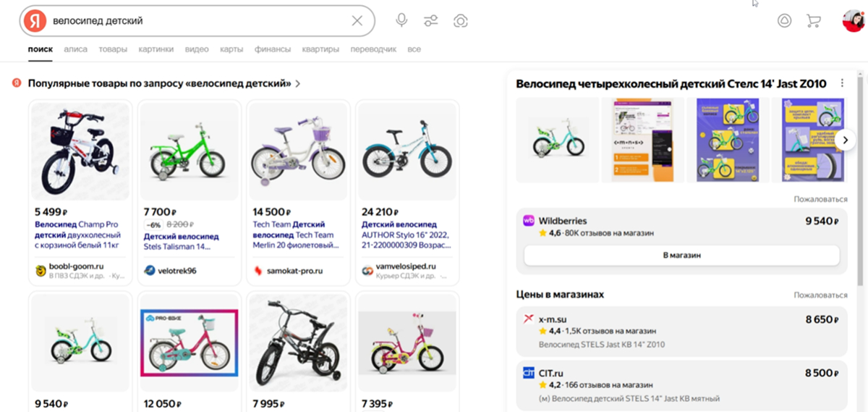Open the shopping cart icon
The width and height of the screenshot is (868, 412).
tap(814, 21)
